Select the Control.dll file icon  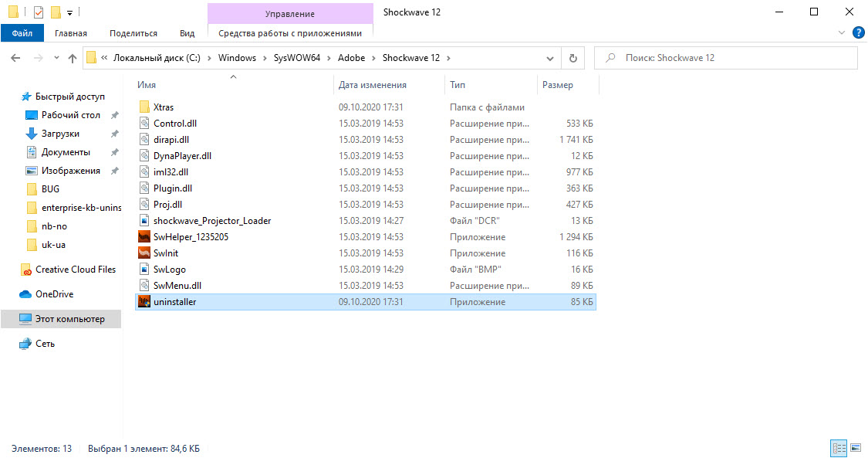[x=144, y=124]
